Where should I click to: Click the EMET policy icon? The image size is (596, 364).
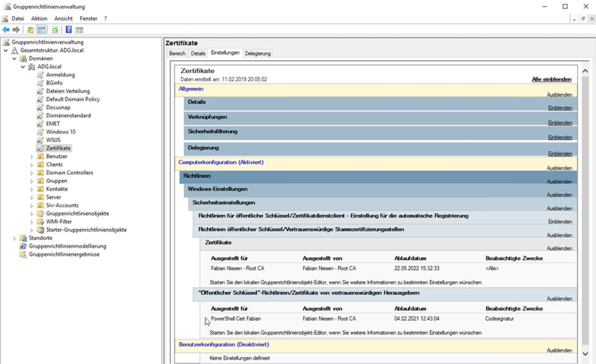(40, 124)
